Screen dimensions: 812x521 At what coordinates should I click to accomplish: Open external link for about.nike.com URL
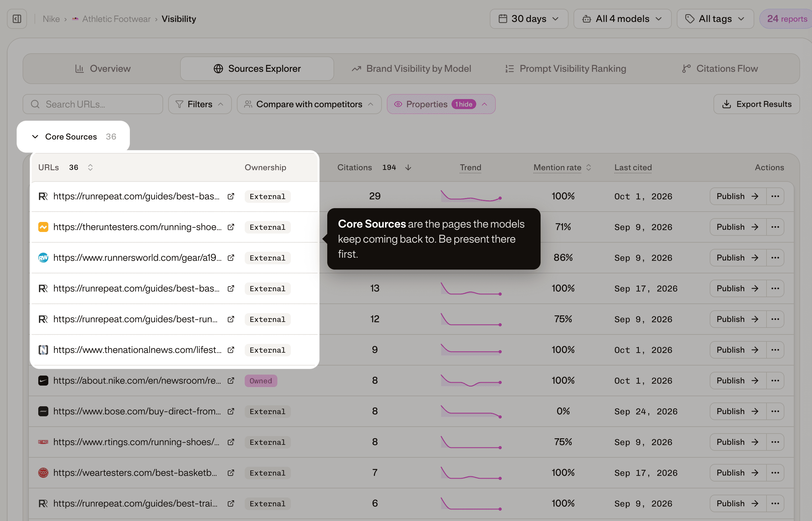pyautogui.click(x=231, y=381)
